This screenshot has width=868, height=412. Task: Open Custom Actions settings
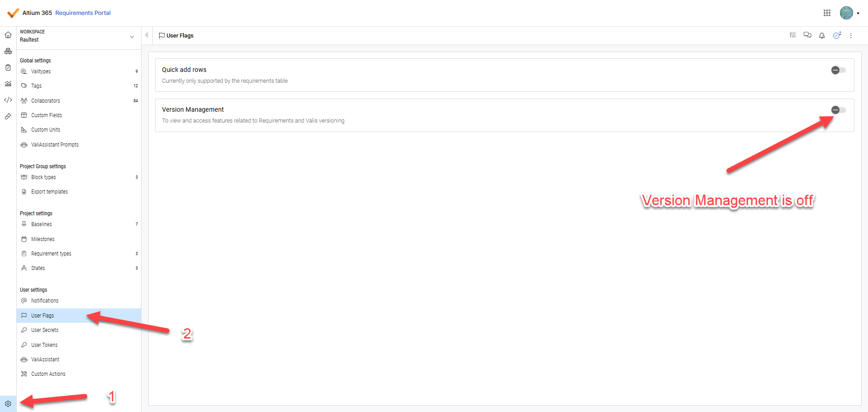pos(79,374)
